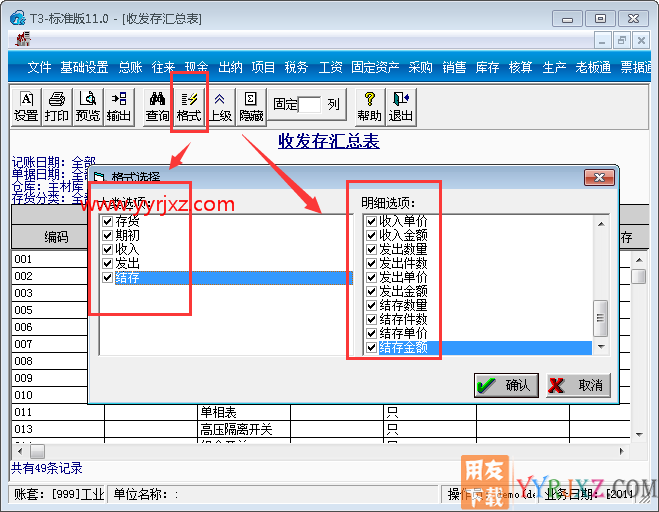Click the 固定 column count input field

(x=309, y=104)
